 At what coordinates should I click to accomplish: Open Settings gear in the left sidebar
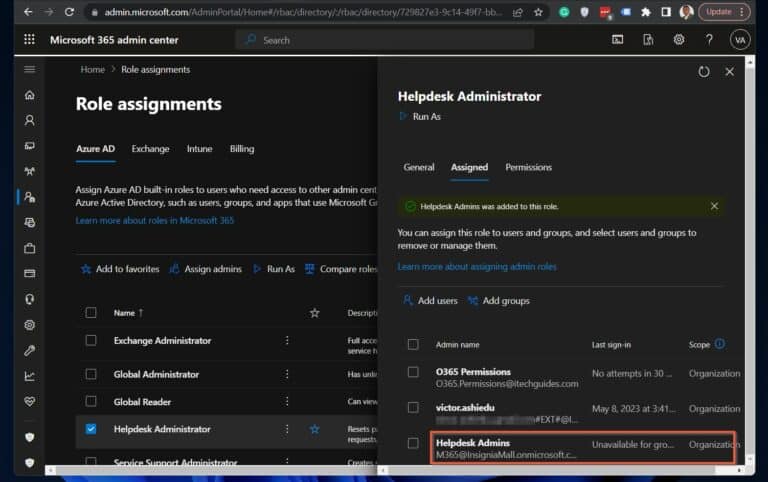click(29, 325)
